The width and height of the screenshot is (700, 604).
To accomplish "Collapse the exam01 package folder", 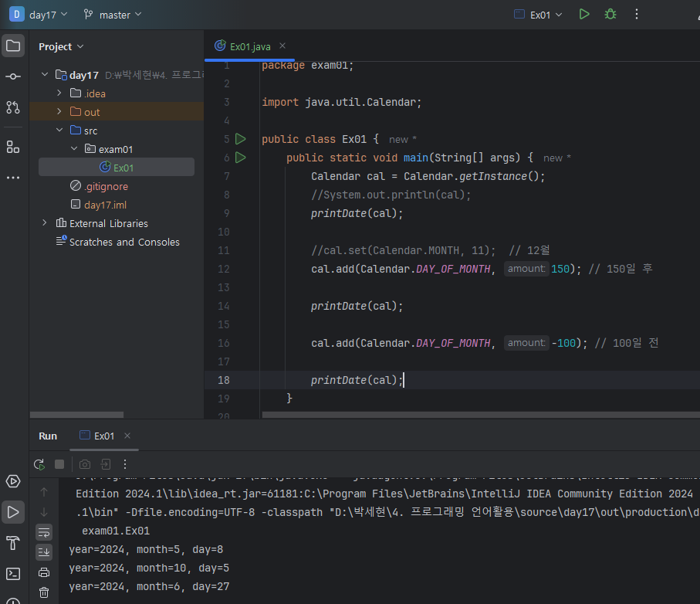I will [74, 149].
